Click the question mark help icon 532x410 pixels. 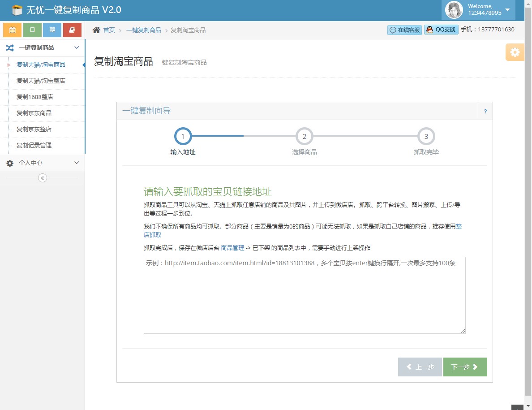pos(485,111)
